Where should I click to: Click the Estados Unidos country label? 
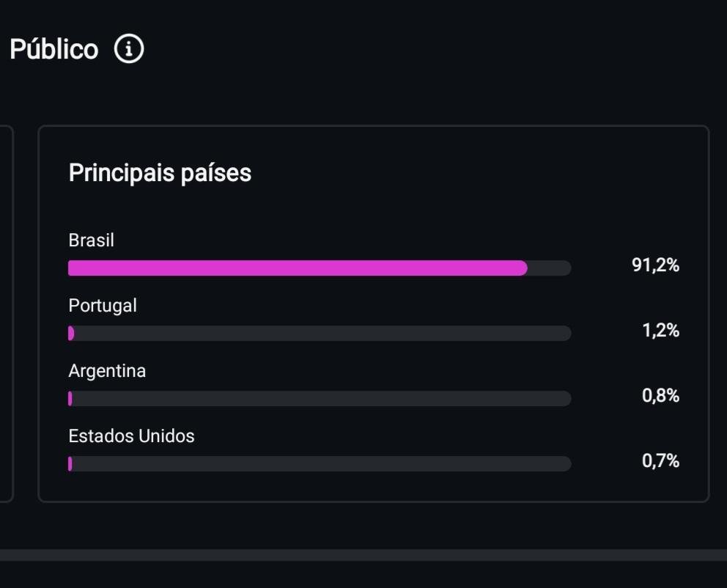131,436
